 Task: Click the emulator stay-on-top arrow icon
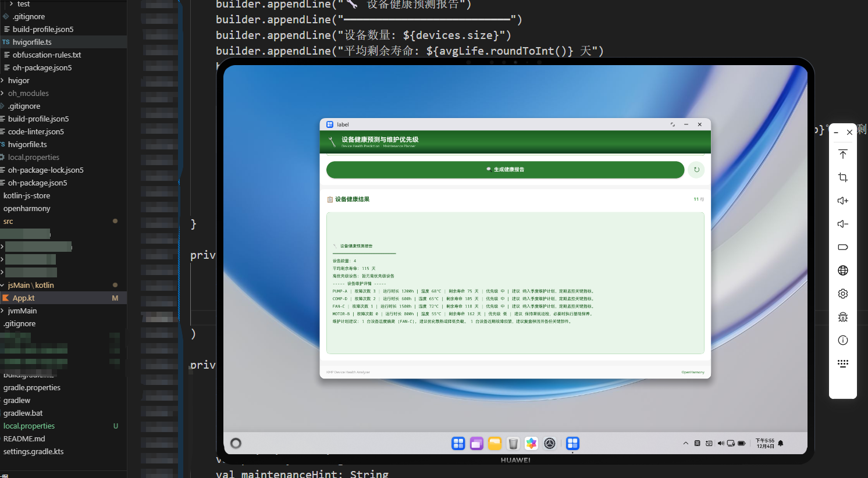pyautogui.click(x=843, y=154)
